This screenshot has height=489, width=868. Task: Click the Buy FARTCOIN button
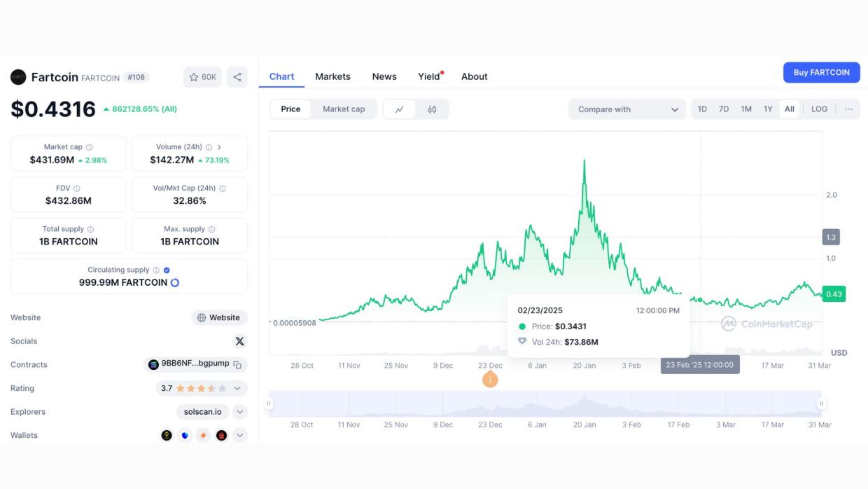822,72
